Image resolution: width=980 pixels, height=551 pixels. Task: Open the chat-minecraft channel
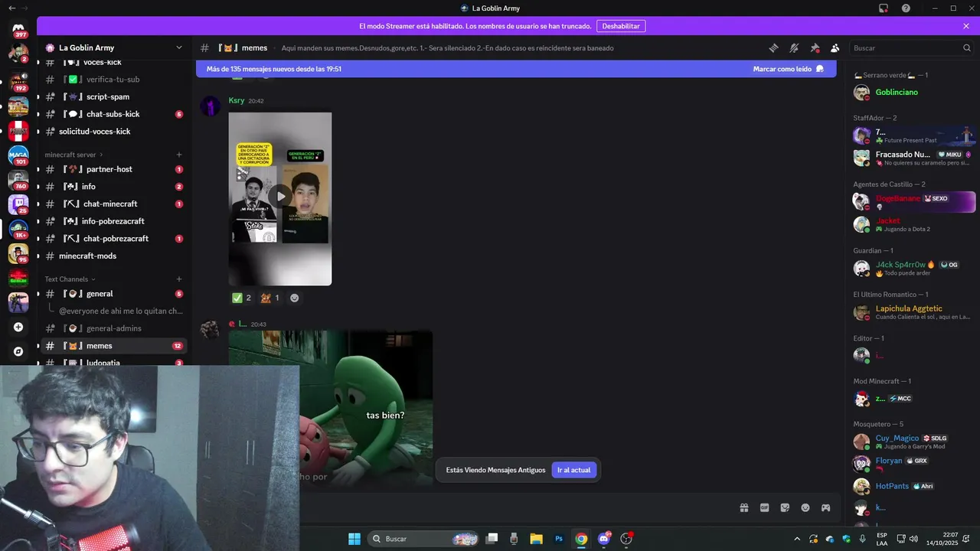[x=114, y=204]
